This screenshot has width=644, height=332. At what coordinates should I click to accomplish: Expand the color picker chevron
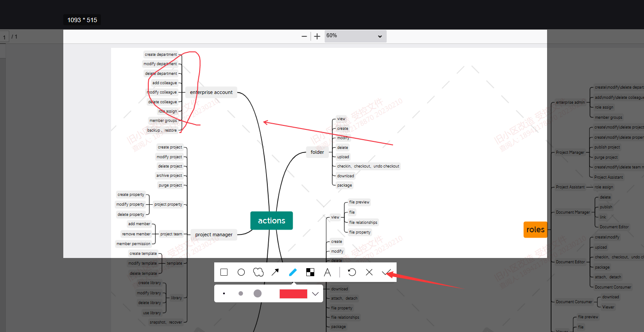point(316,293)
